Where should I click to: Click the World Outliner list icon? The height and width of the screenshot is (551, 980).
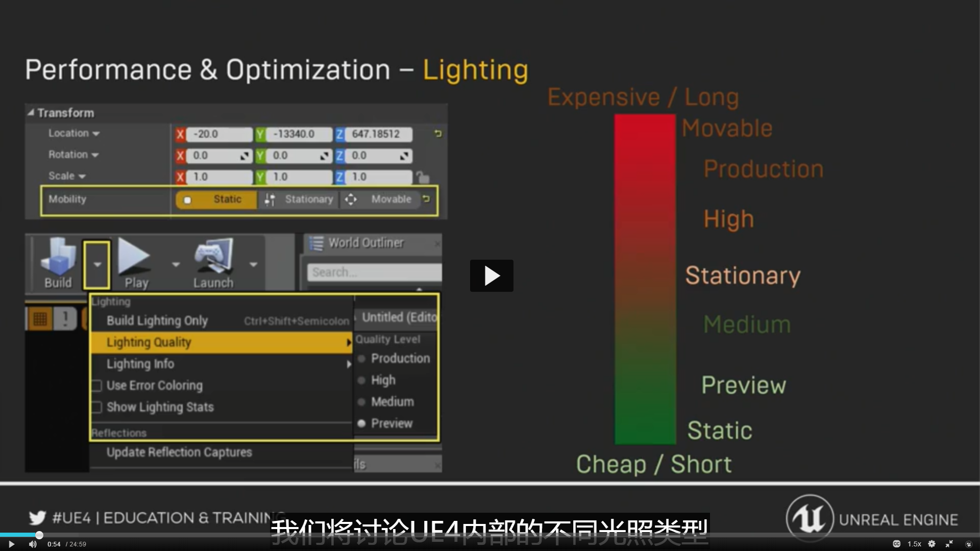316,243
